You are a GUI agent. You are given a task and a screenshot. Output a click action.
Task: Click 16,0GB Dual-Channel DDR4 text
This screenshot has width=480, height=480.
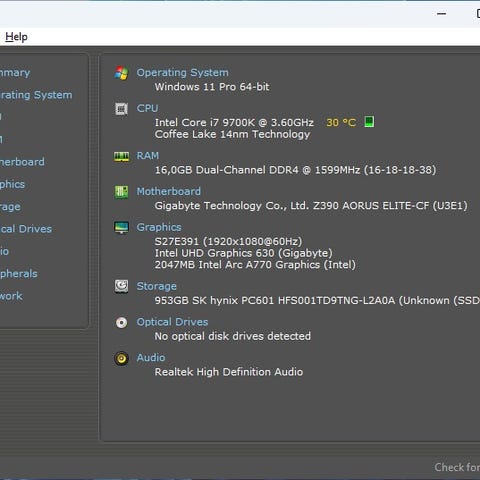(295, 170)
